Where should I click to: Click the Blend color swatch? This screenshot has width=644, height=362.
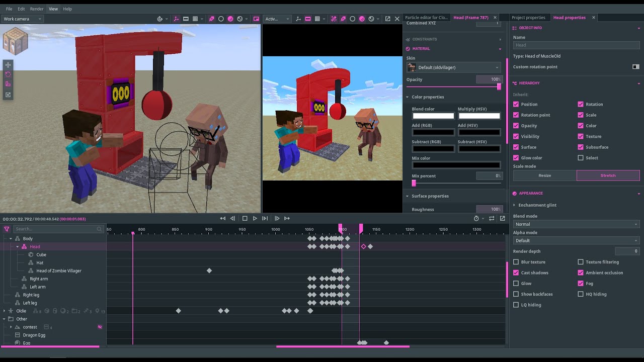pos(433,116)
